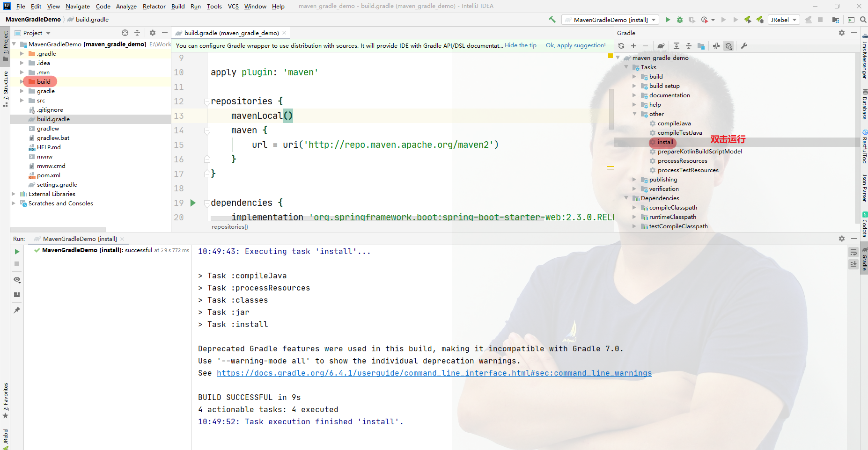
Task: Open the Database side tool window
Action: coord(864,104)
